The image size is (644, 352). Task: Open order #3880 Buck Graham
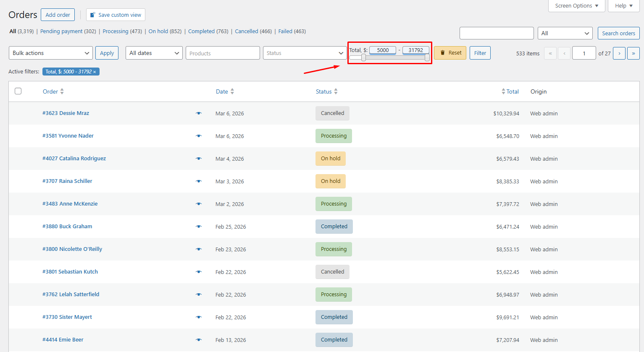[x=67, y=227]
